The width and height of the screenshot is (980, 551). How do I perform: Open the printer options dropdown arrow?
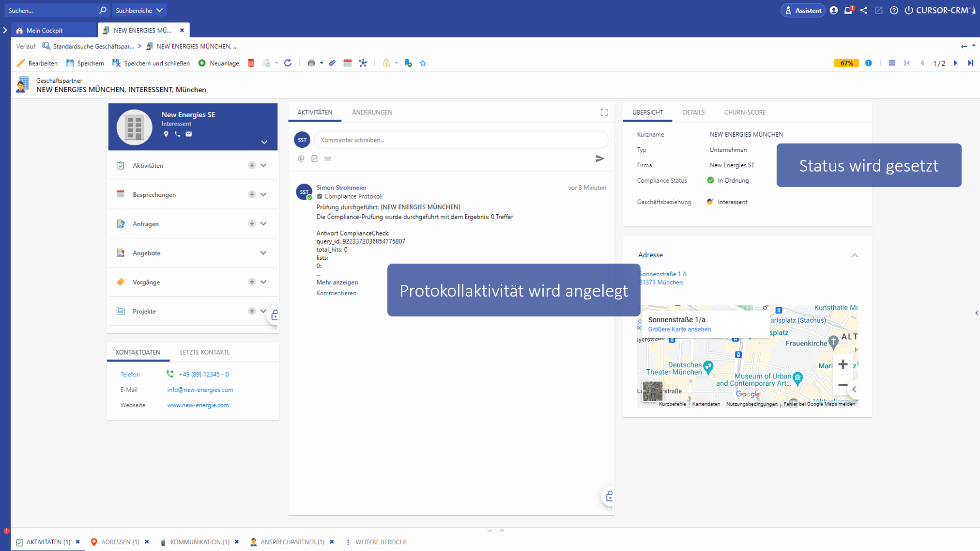322,63
